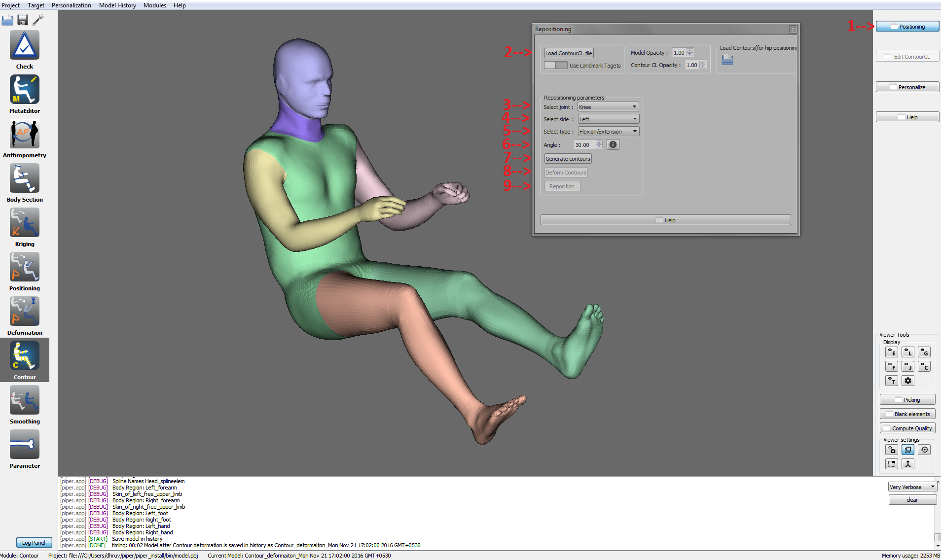This screenshot has height=560, width=941.
Task: Reset the camera view icon
Action: pos(924,450)
